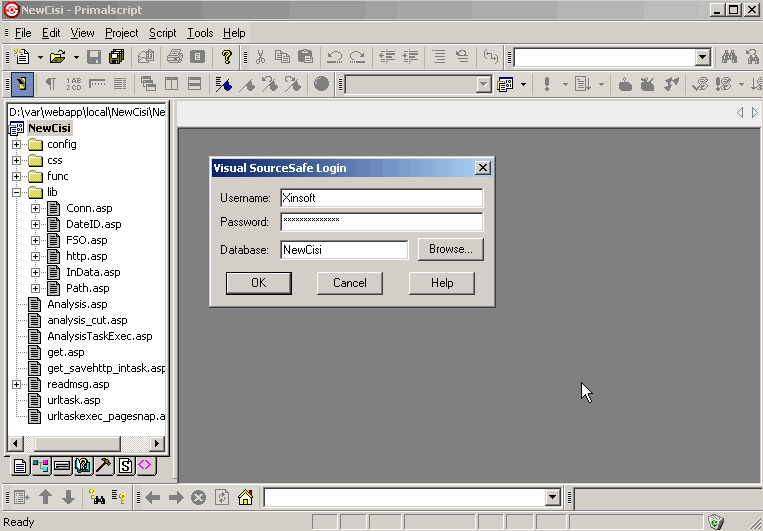This screenshot has width=763, height=531.
Task: Click the Open folder toolbar icon
Action: tap(57, 57)
